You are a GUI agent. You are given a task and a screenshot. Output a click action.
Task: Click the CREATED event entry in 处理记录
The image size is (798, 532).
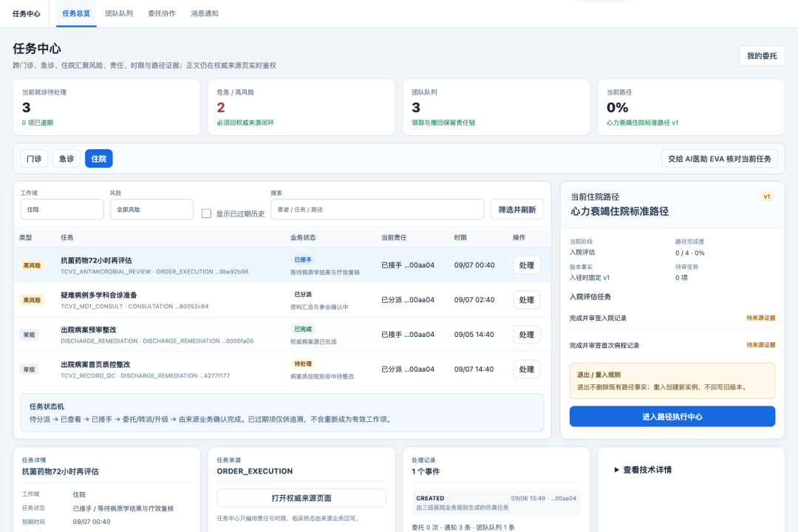(x=497, y=502)
